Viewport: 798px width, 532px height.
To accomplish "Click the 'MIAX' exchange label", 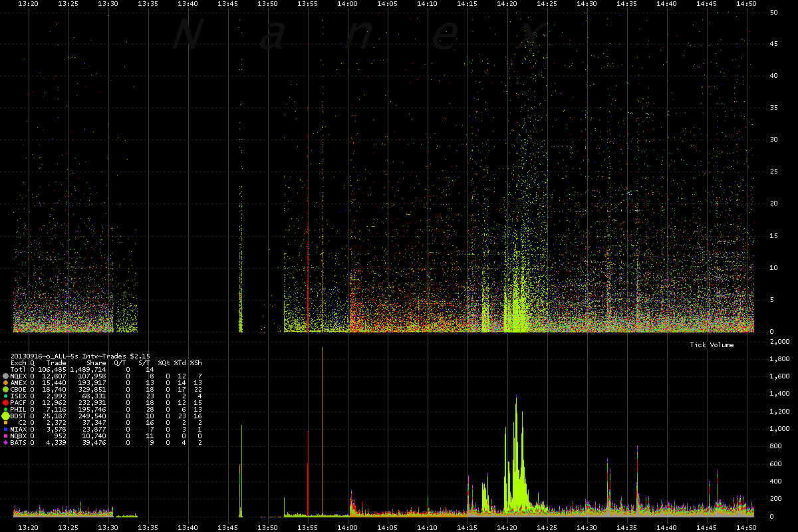I will tap(18, 430).
